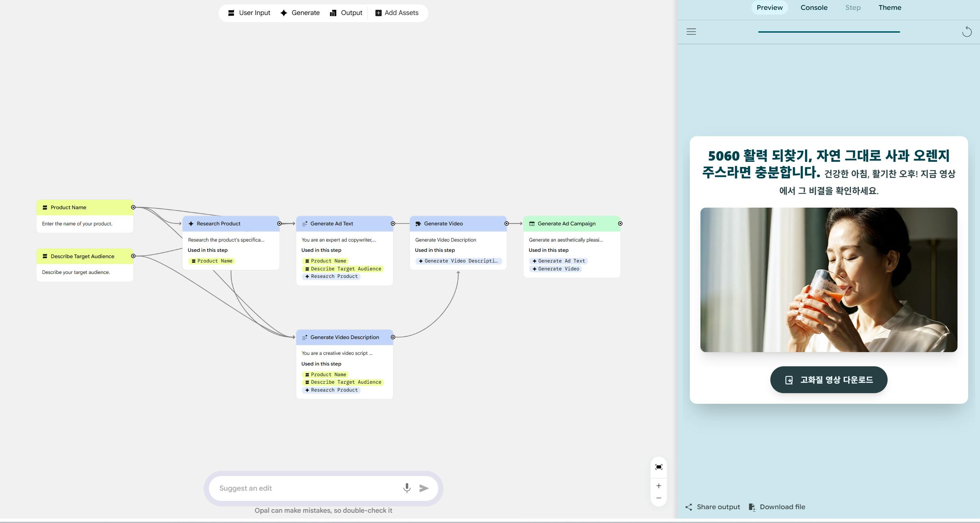Viewport: 980px width, 523px height.
Task: Add a Generate step from toolbar
Action: [x=300, y=13]
